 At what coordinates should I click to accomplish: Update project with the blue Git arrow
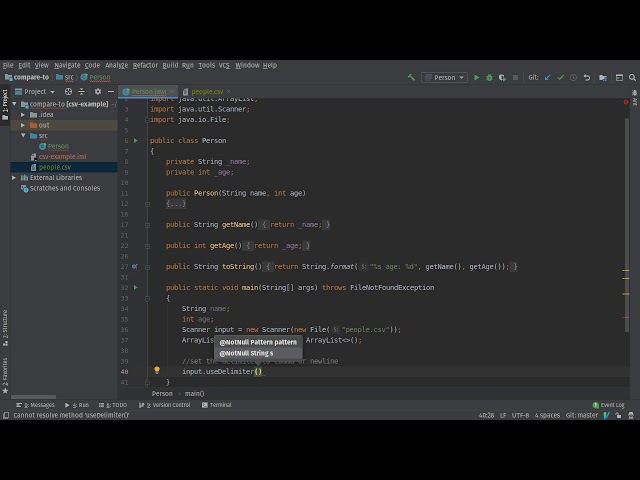(547, 78)
